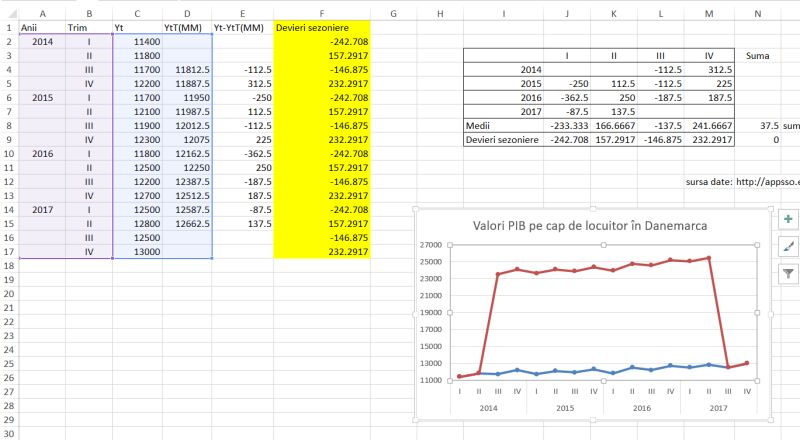Select row header 30

click(x=9, y=433)
